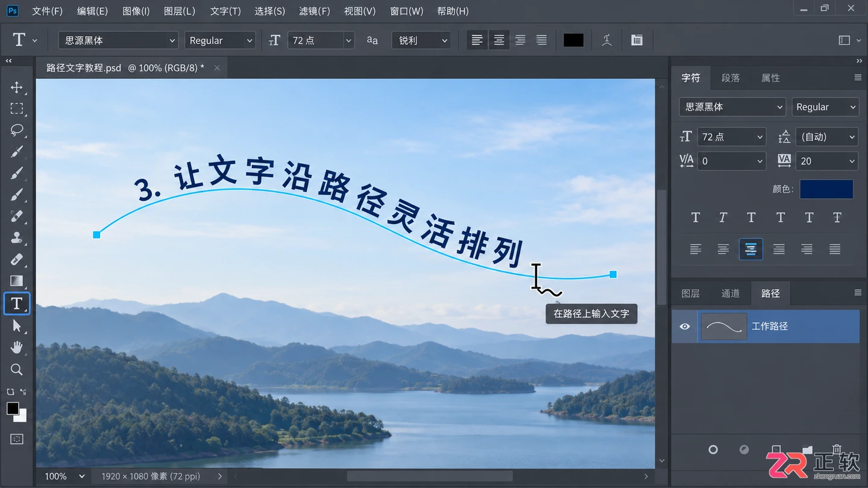
Task: Open 72 点 size dropdown in options bar
Action: point(321,40)
